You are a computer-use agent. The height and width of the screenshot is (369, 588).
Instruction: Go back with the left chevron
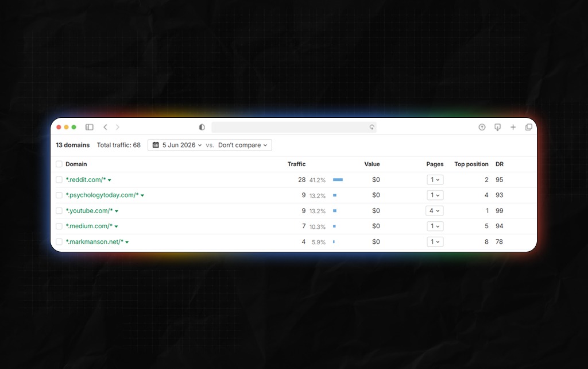[106, 127]
